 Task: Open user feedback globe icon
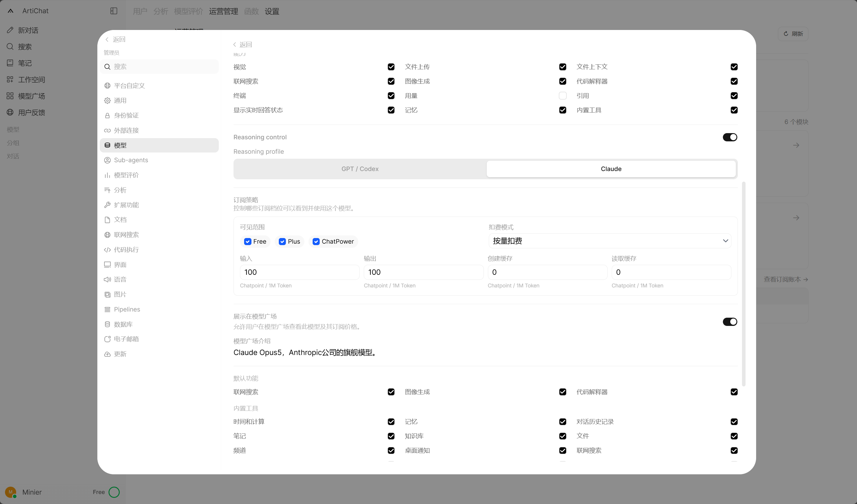coord(10,113)
